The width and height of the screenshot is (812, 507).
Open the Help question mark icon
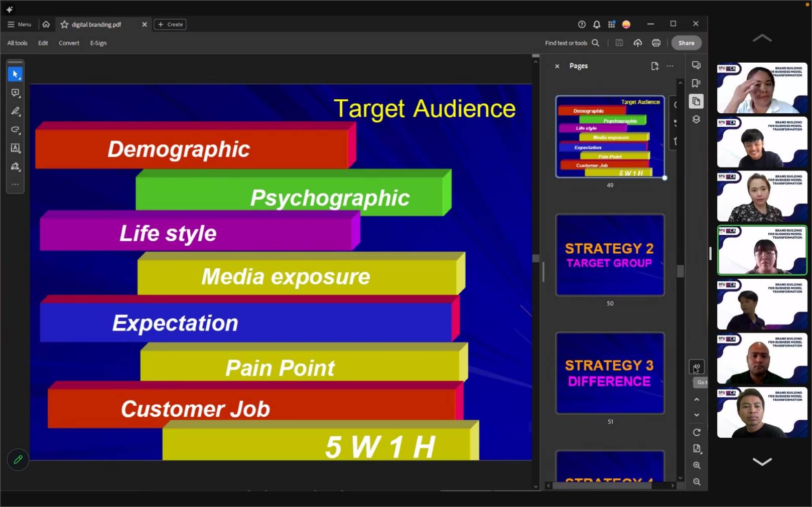coord(582,24)
